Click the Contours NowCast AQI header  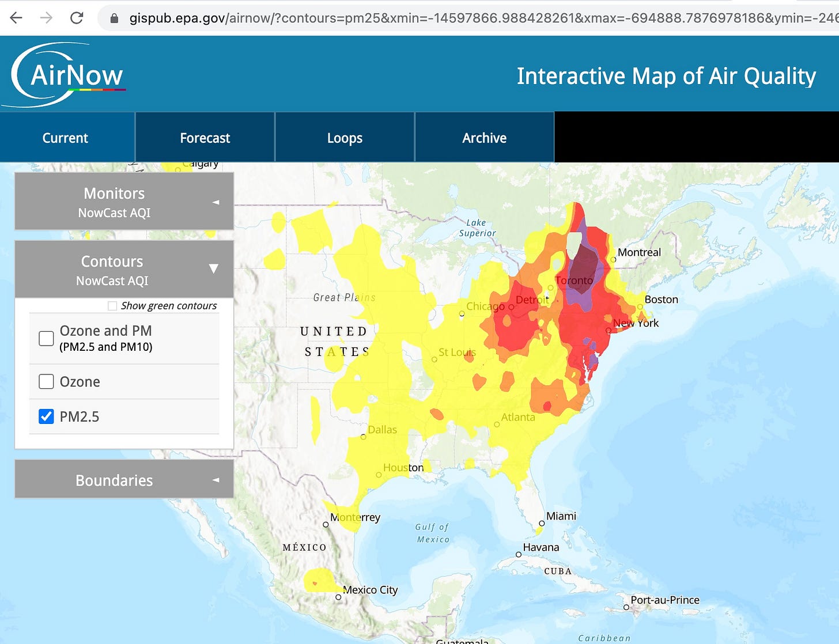[124, 269]
